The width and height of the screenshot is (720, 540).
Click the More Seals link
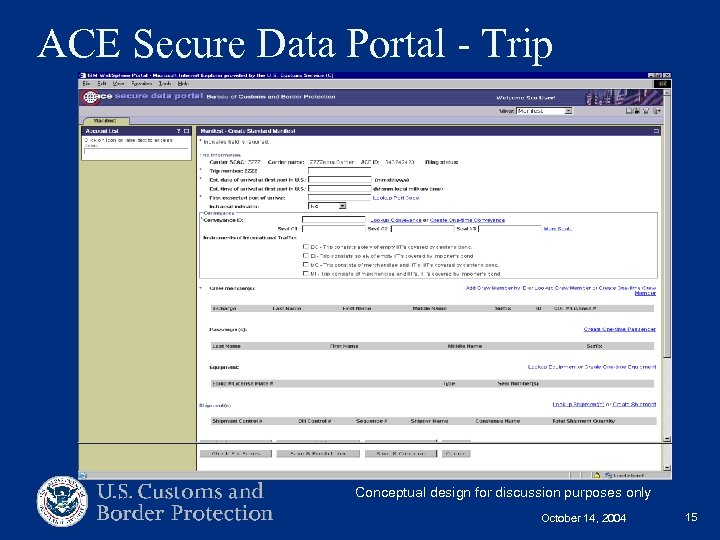click(557, 229)
